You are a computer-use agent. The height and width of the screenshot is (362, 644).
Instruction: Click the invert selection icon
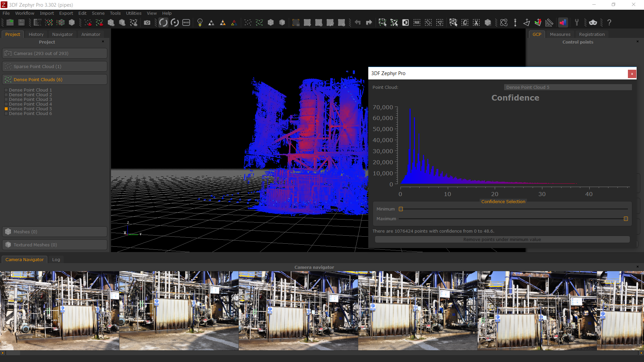tap(406, 22)
